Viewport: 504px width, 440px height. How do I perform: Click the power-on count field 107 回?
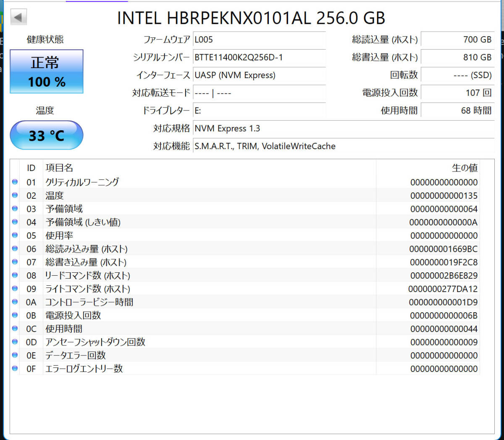point(457,93)
